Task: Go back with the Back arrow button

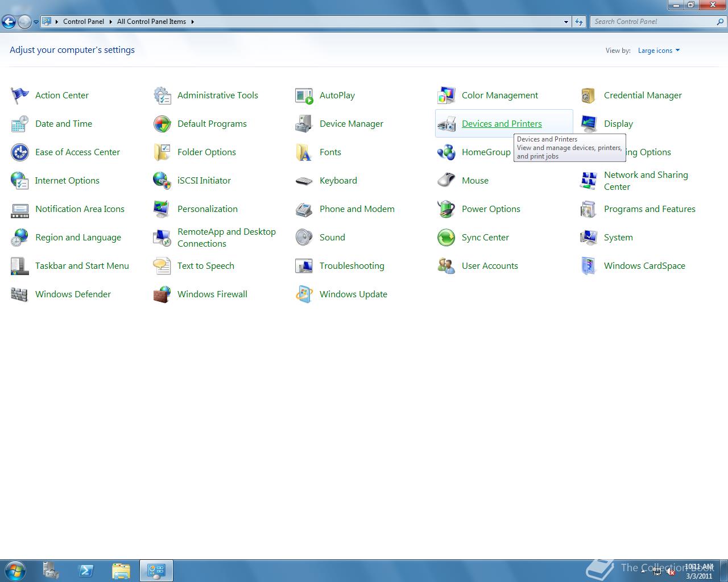Action: [9, 22]
